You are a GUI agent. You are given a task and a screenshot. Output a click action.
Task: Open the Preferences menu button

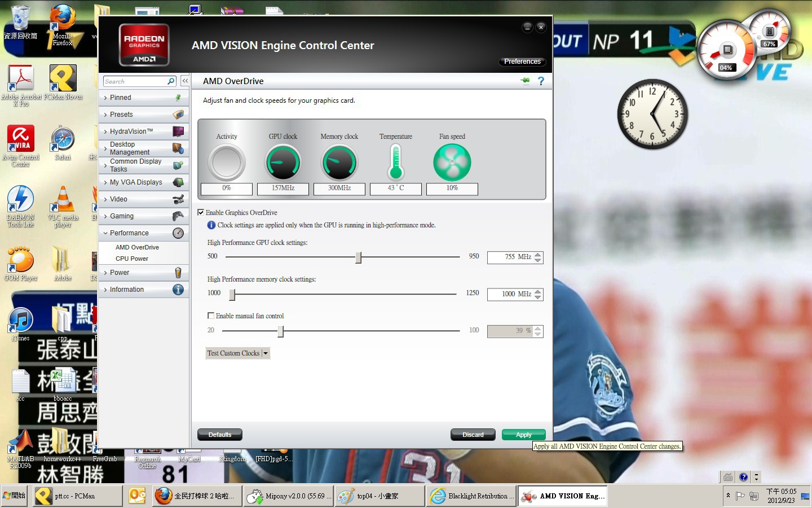[522, 62]
